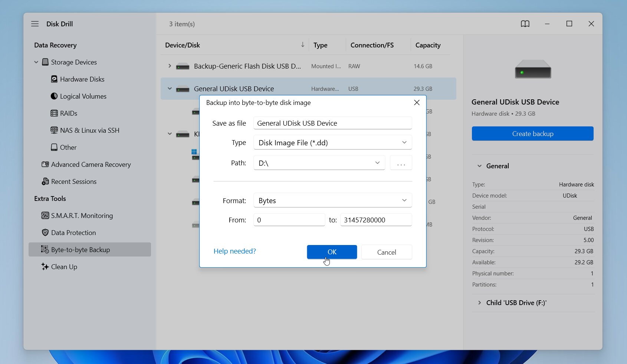Open the hamburger navigation menu
The image size is (627, 364).
(35, 24)
